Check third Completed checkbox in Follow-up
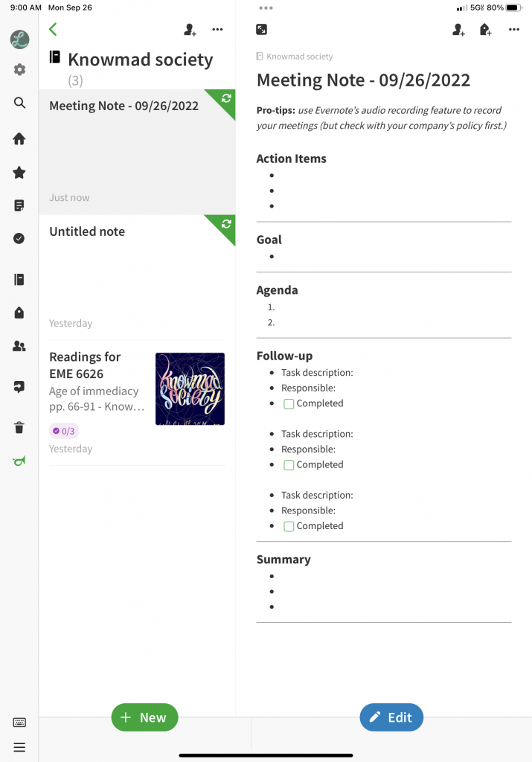Image resolution: width=532 pixels, height=762 pixels. (289, 526)
